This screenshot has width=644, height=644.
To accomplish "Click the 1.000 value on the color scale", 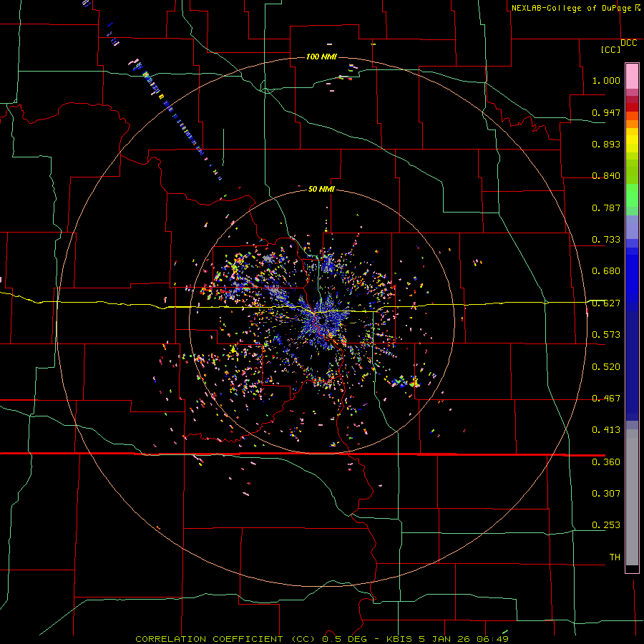I will coord(606,80).
